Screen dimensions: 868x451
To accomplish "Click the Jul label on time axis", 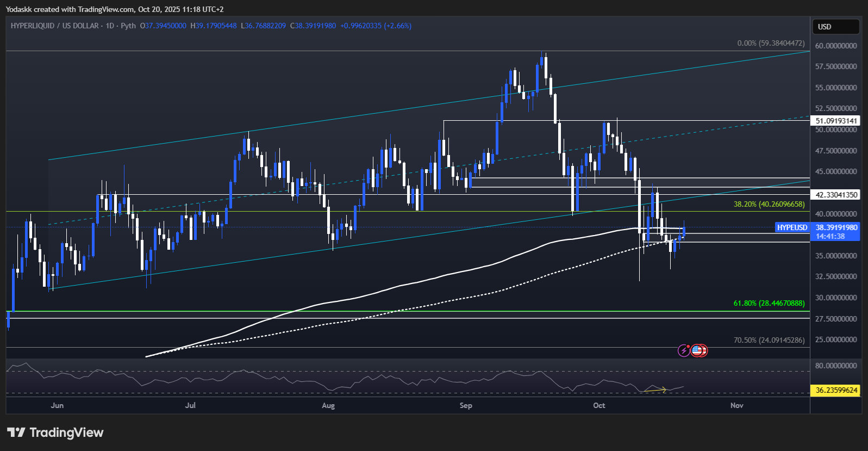I will (190, 405).
